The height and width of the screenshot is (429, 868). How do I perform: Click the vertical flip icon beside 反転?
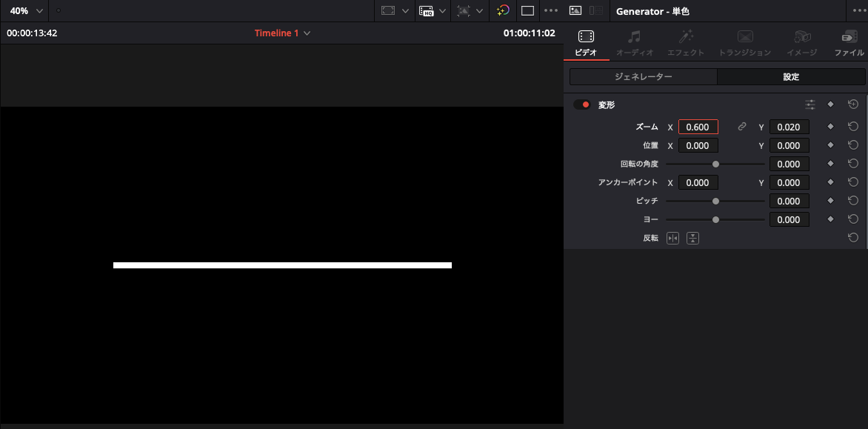click(x=693, y=238)
